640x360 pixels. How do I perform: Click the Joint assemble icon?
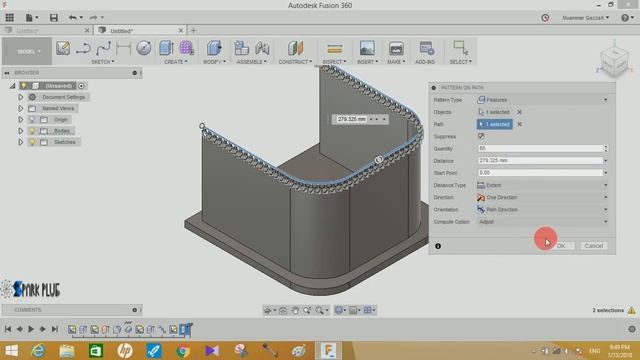coord(262,48)
